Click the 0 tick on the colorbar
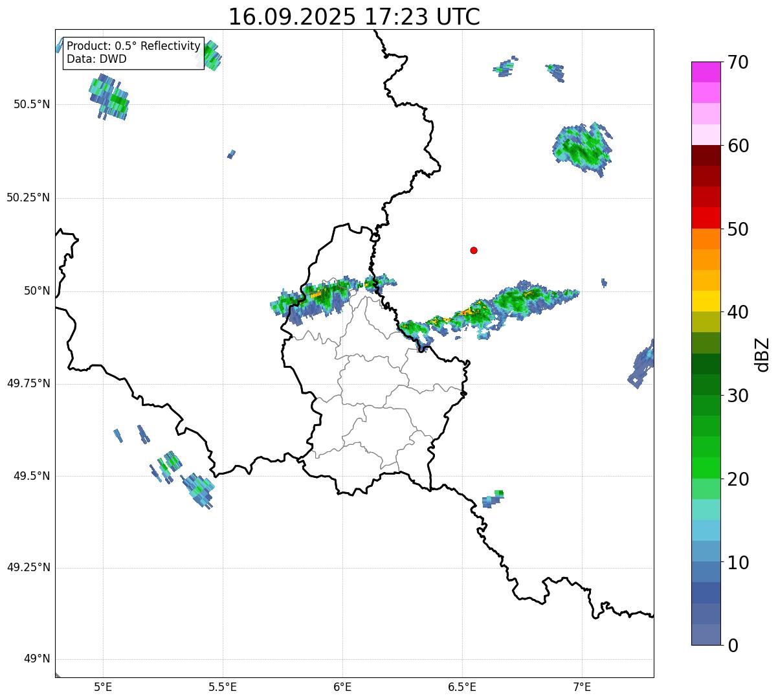This screenshot has width=778, height=700. point(733,646)
